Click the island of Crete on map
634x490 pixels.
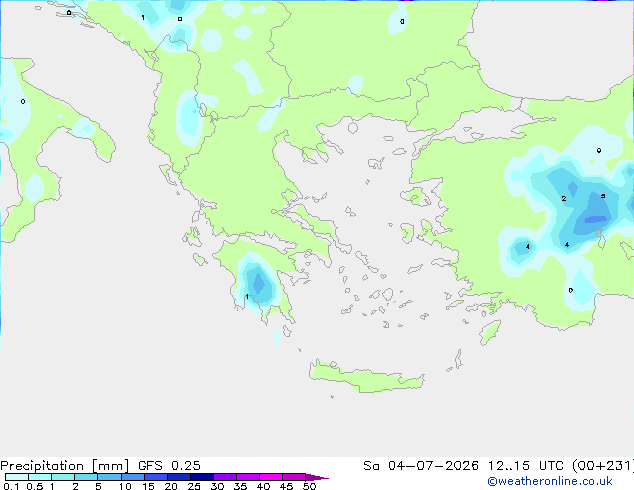click(367, 377)
